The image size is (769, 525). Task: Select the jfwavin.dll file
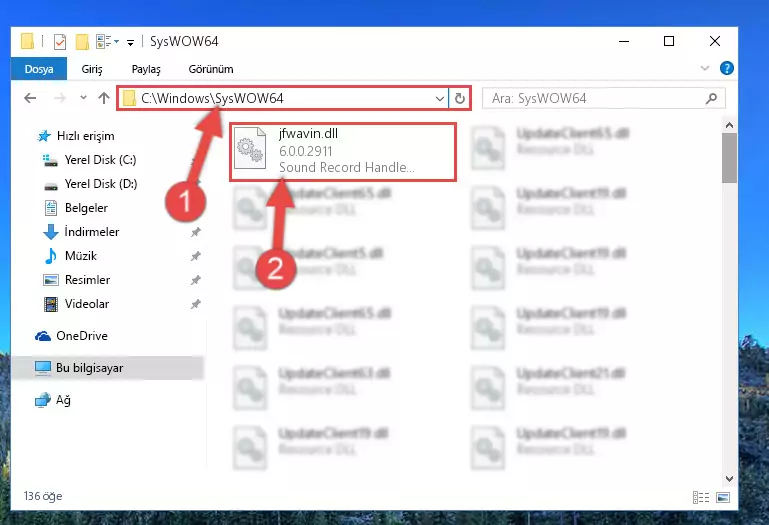[343, 152]
